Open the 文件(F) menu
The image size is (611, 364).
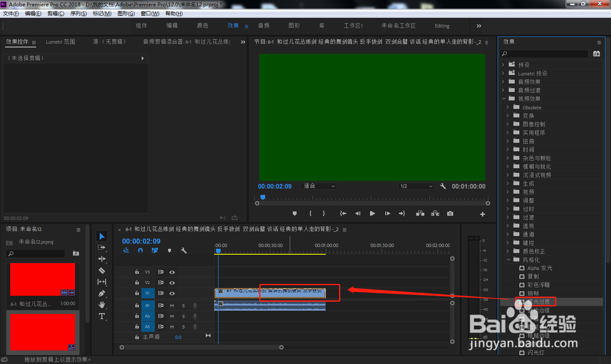point(11,14)
